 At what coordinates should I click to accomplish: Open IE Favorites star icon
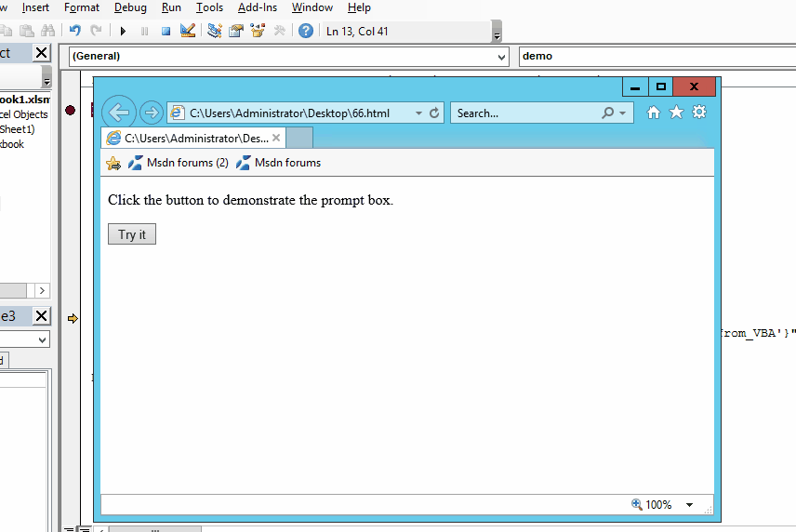tap(676, 113)
